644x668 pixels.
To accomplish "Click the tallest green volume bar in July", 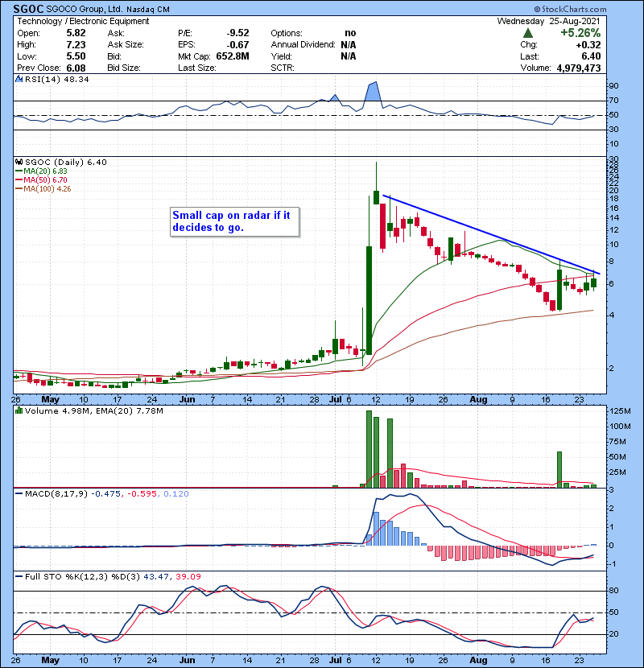I will click(x=369, y=449).
